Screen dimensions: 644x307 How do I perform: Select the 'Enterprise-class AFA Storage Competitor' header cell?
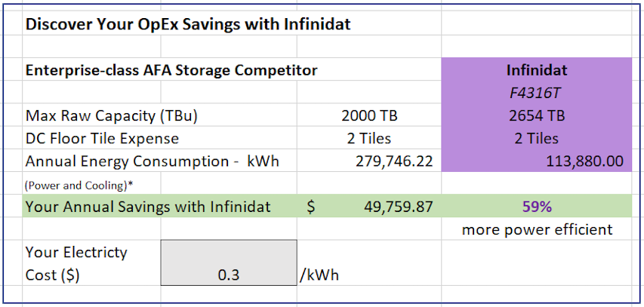[x=171, y=71]
